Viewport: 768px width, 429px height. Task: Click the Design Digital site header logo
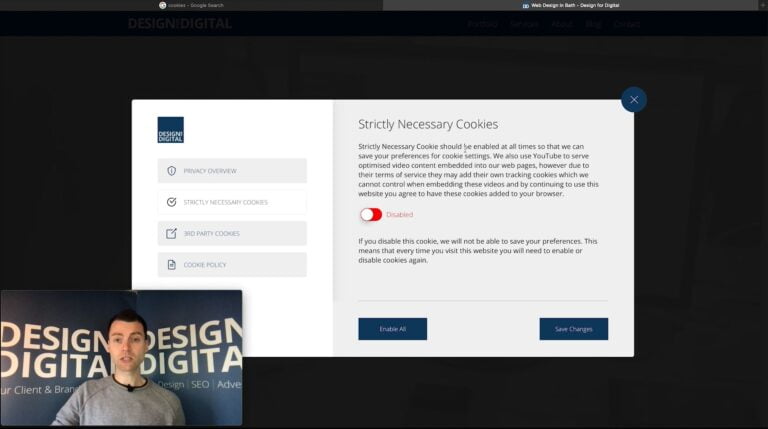tap(179, 24)
